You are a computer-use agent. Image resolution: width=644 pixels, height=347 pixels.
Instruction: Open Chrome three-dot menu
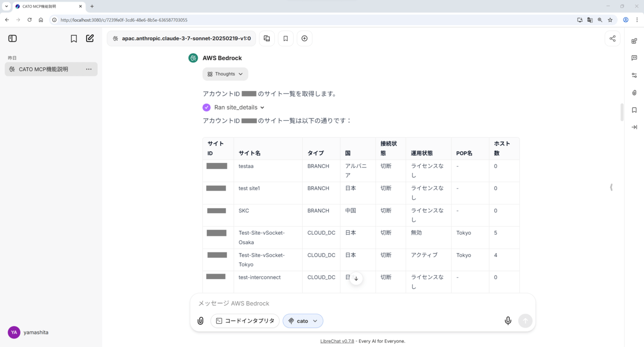click(x=637, y=20)
